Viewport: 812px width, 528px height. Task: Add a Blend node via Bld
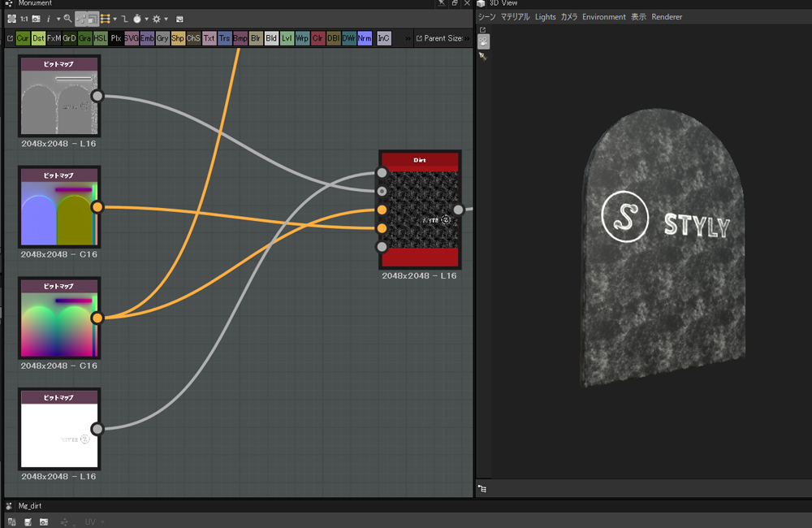(x=271, y=38)
